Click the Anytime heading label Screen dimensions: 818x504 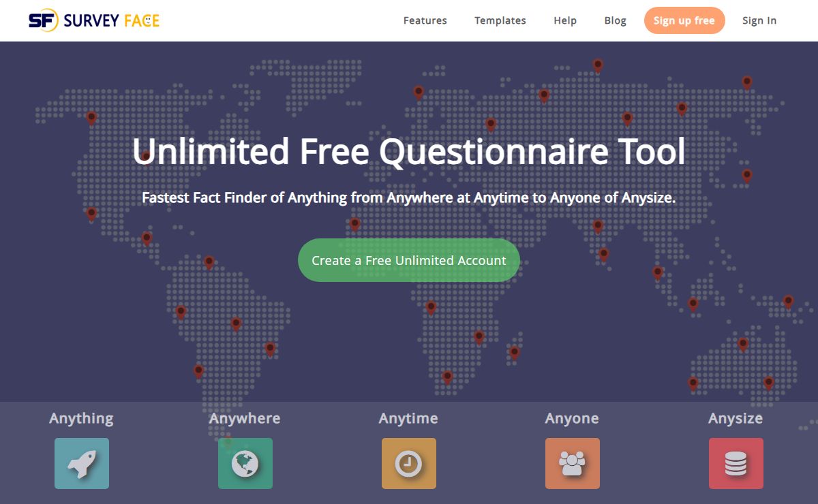408,418
